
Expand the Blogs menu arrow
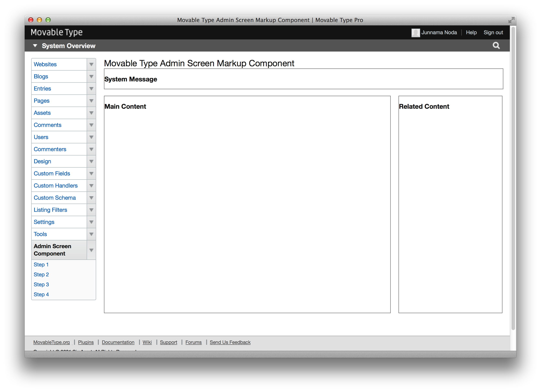(x=91, y=77)
